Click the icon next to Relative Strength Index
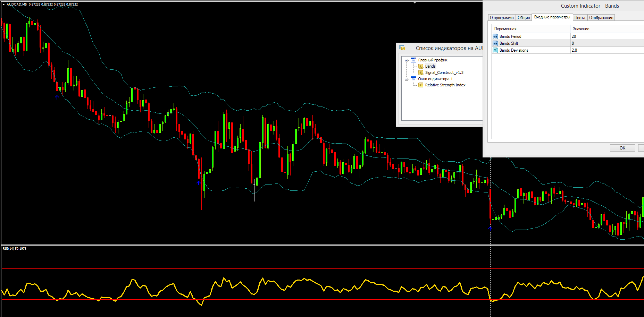The height and width of the screenshot is (317, 644). tap(421, 85)
